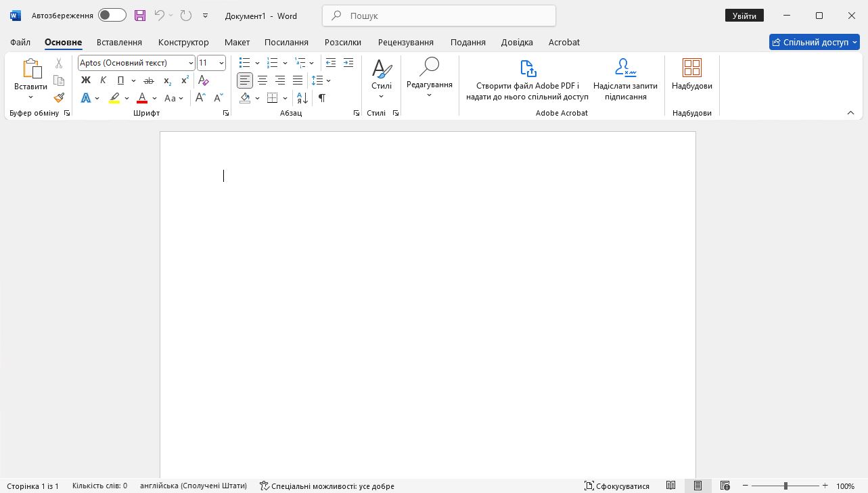The image size is (868, 493).
Task: Open the font size dropdown
Action: [x=221, y=63]
